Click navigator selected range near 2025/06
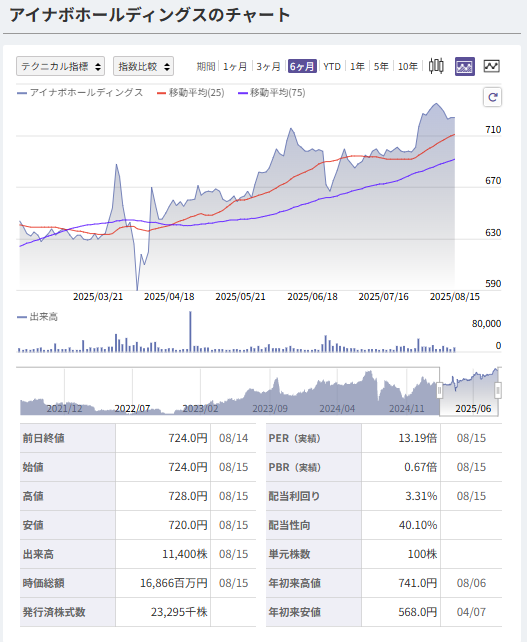The width and height of the screenshot is (527, 642). [473, 408]
